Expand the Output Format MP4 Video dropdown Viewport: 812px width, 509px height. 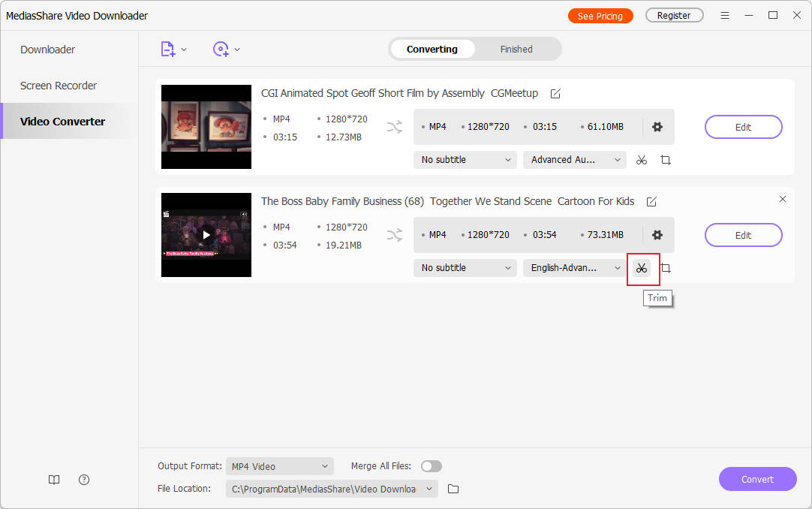pos(279,466)
